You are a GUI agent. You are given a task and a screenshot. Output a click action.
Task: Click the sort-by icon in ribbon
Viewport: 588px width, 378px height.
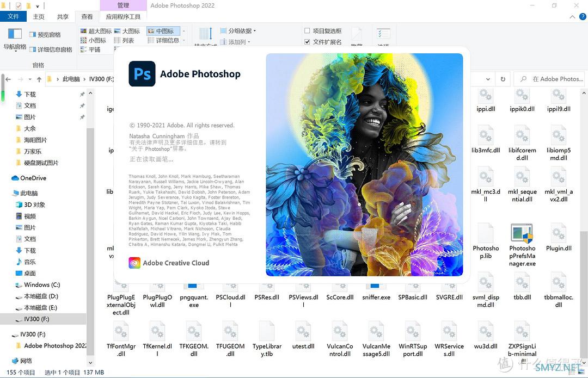click(205, 34)
